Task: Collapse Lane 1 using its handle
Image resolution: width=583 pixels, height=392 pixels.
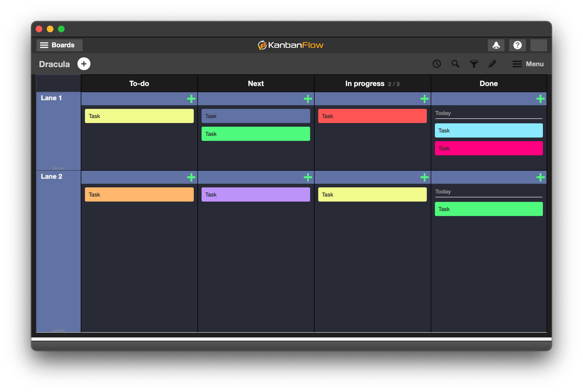Action: (58, 168)
